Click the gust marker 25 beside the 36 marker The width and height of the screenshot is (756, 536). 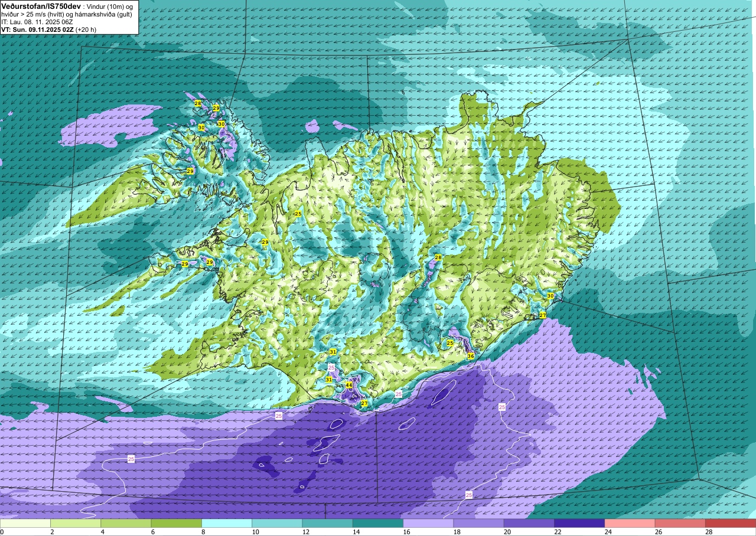tap(450, 343)
